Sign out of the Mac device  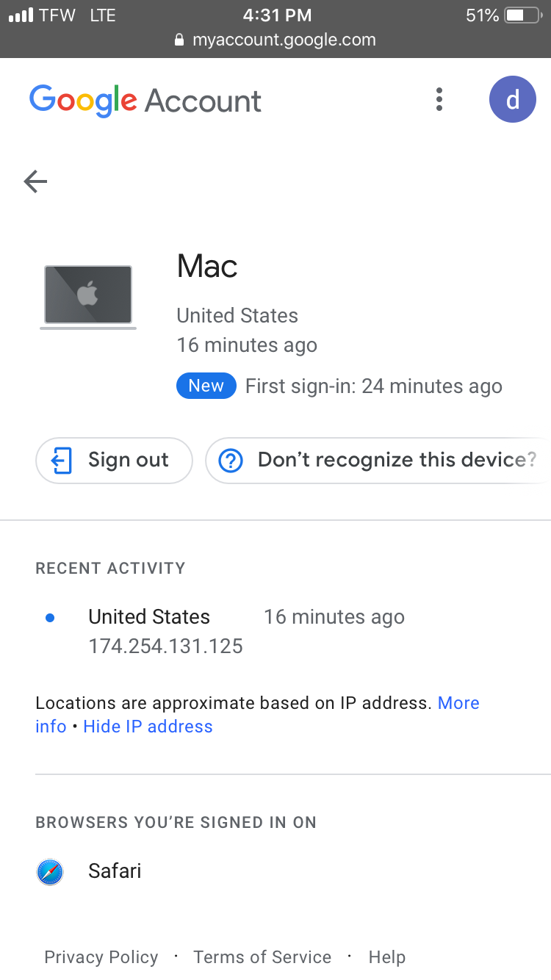114,461
